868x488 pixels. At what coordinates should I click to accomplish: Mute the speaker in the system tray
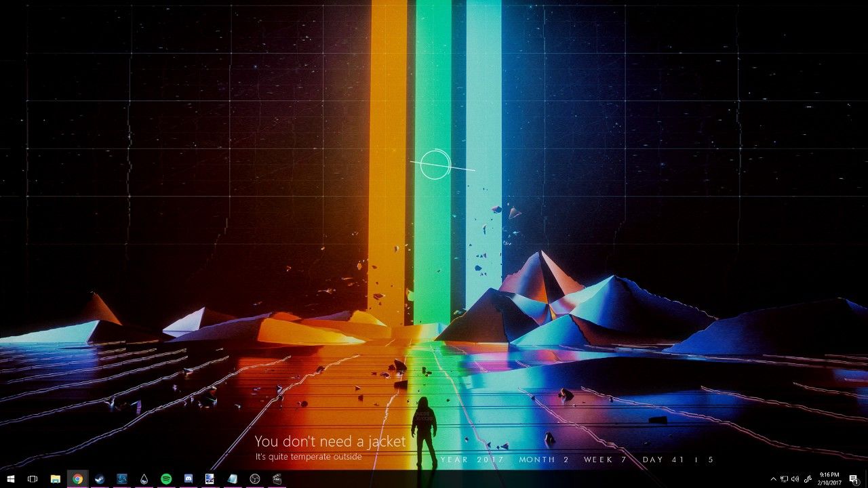coord(795,479)
